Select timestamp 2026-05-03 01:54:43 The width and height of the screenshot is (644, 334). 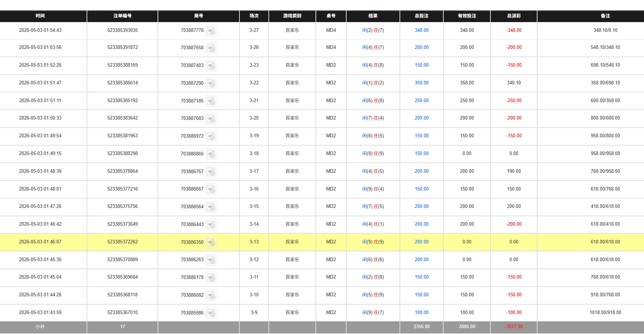pos(40,30)
